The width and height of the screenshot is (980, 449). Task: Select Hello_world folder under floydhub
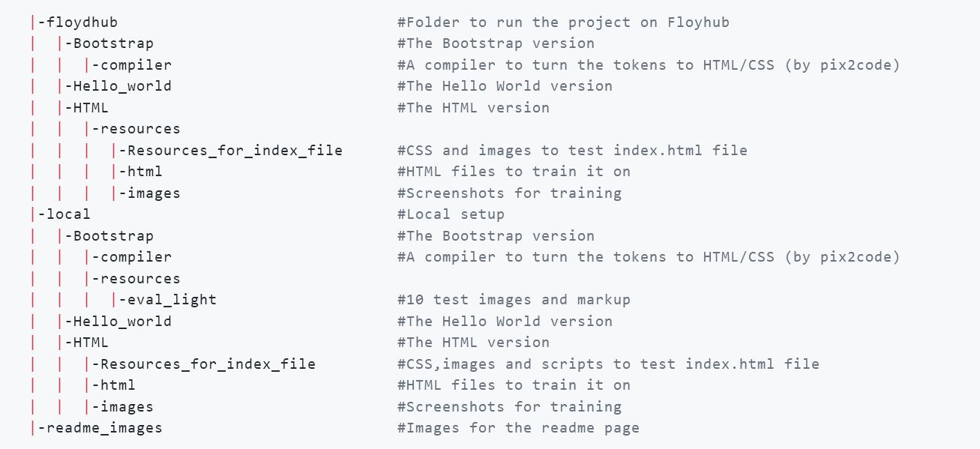(122, 86)
